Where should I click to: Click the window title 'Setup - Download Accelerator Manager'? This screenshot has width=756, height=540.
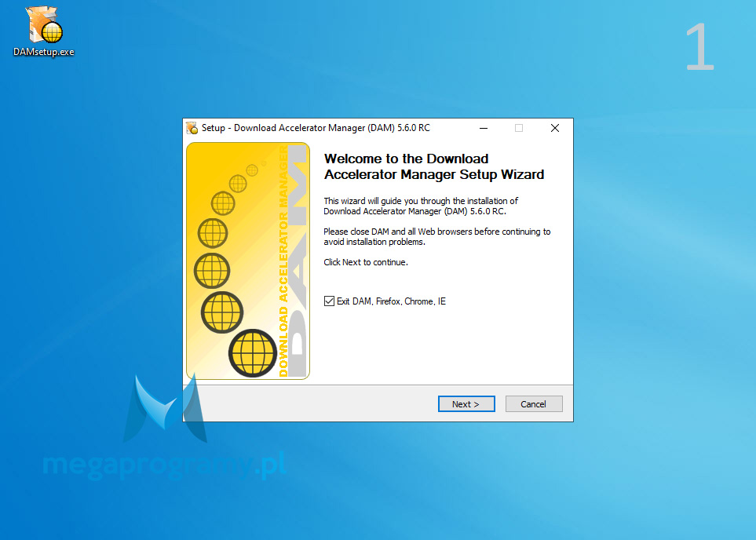316,128
